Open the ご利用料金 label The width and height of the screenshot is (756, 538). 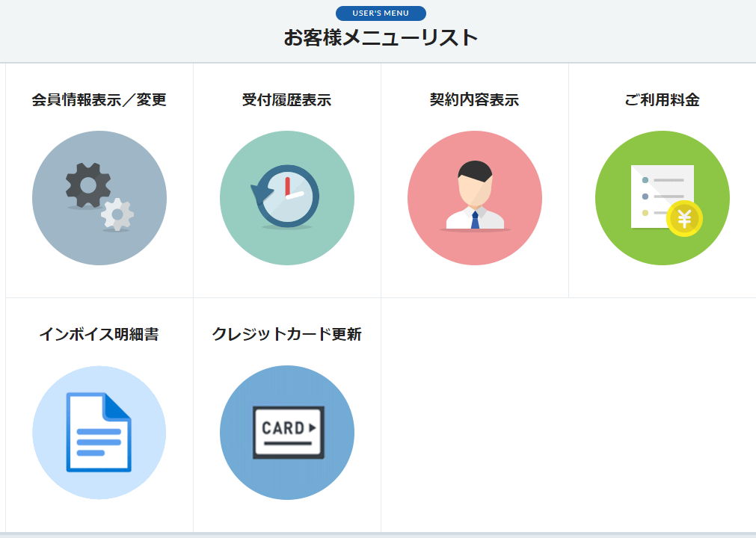pos(662,100)
